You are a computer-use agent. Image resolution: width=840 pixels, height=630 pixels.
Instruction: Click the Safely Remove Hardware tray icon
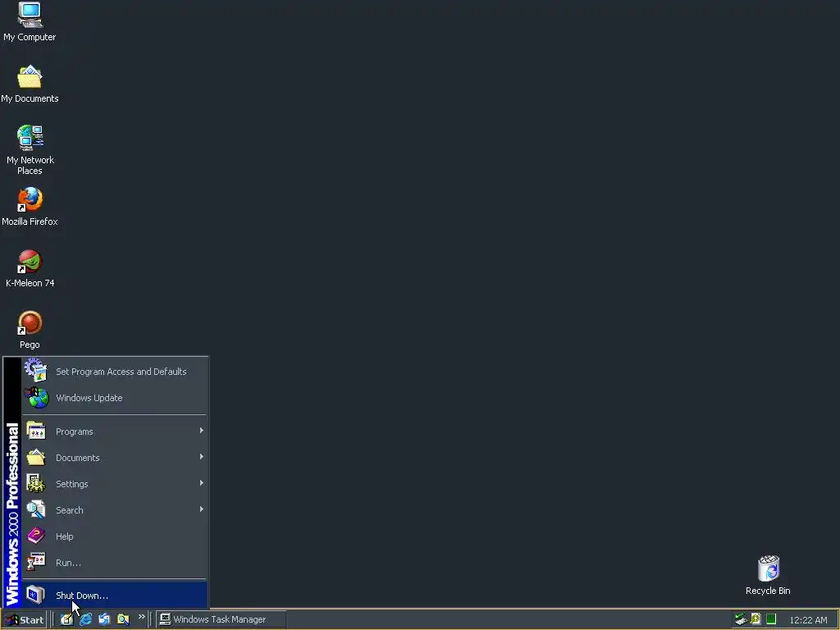pos(741,619)
